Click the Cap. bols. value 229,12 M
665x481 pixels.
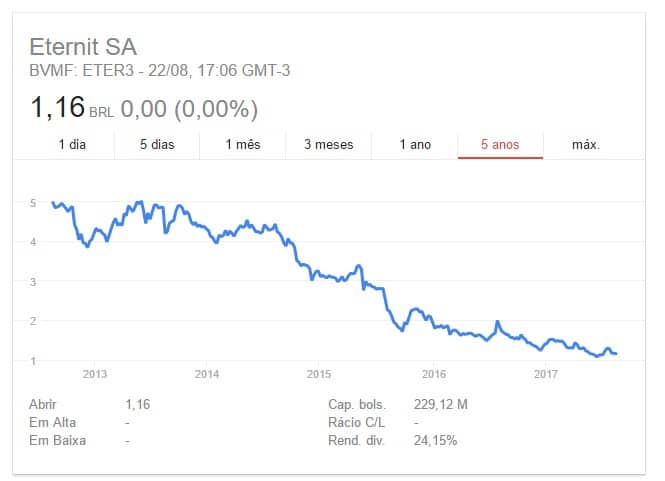(440, 404)
